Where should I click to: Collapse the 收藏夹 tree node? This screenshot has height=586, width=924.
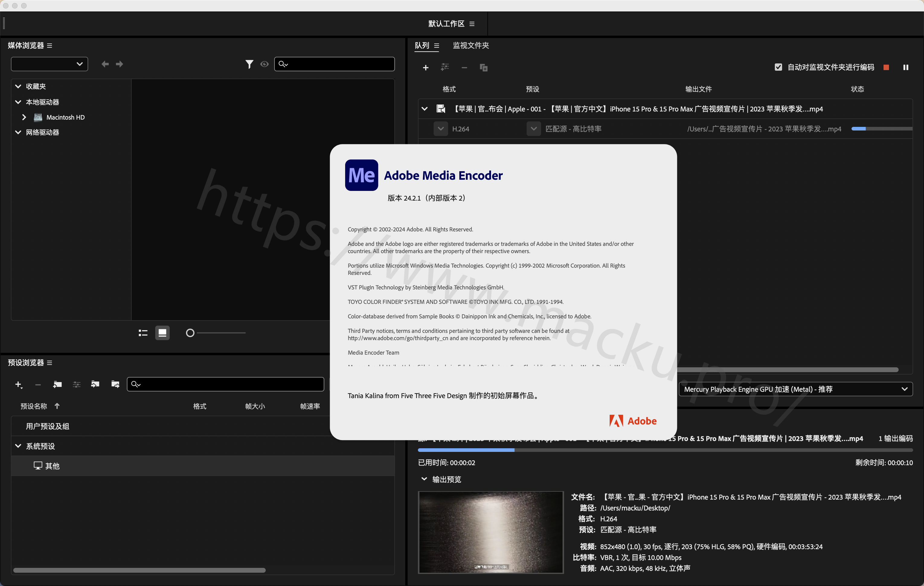(18, 86)
